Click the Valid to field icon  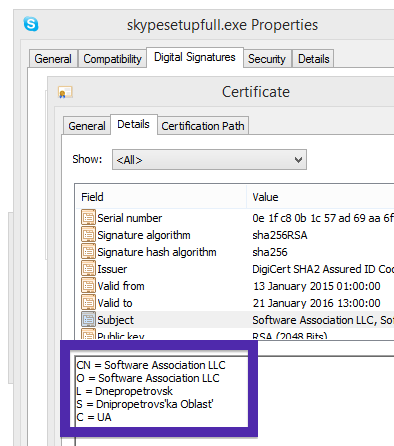[x=88, y=303]
